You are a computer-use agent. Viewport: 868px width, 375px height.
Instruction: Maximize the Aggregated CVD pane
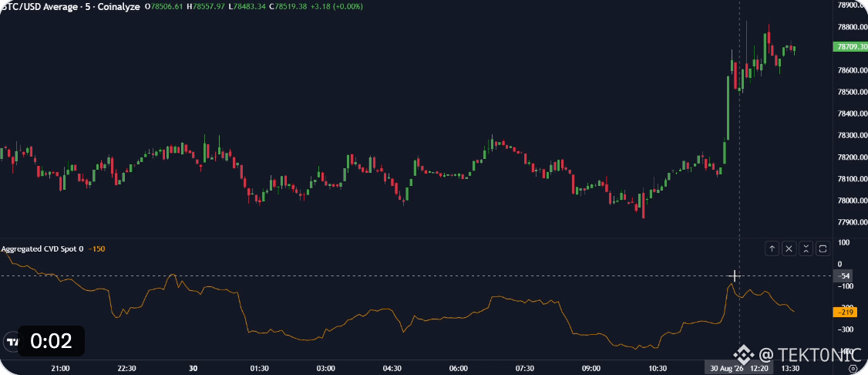point(824,248)
